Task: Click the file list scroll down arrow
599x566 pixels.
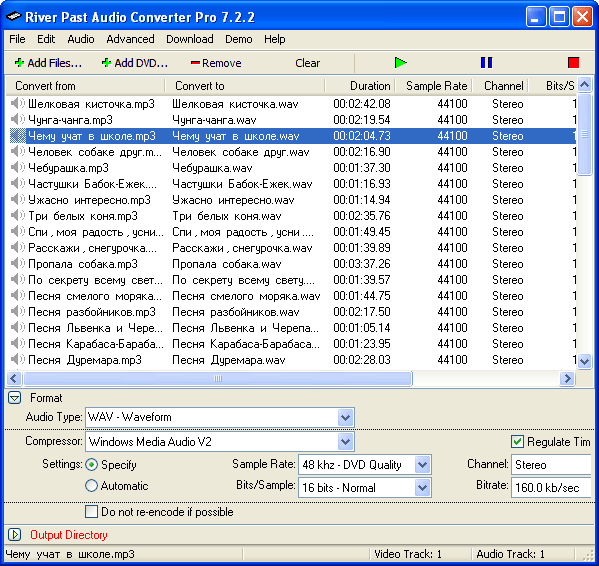Action: click(x=584, y=361)
